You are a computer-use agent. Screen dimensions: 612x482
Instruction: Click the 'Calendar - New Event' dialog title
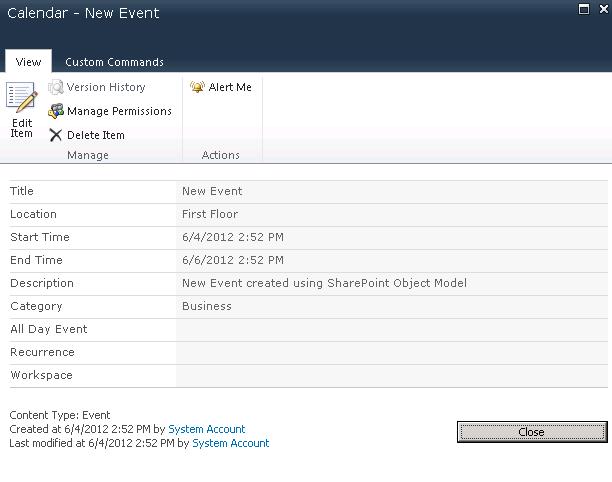coord(83,13)
